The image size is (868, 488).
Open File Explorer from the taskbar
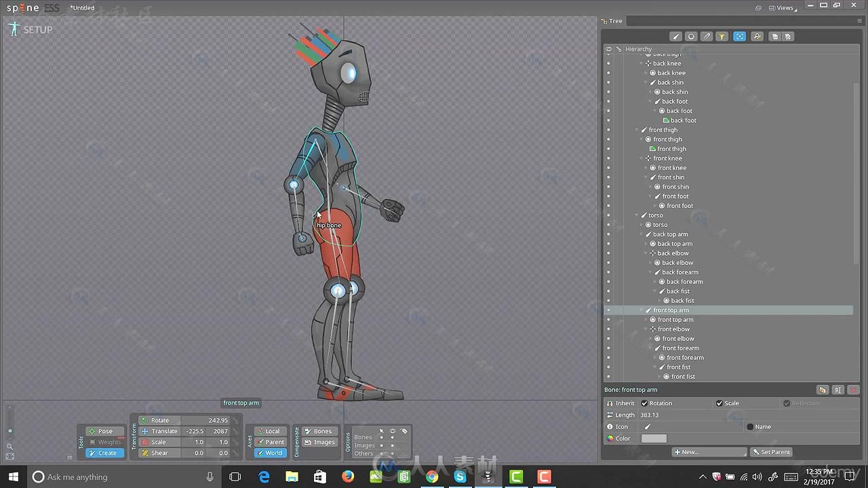pos(292,476)
